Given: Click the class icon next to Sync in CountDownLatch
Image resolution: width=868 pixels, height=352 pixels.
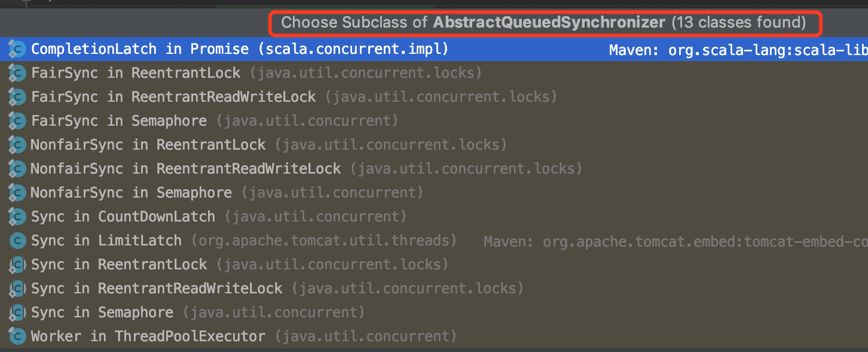Looking at the screenshot, I should [16, 216].
